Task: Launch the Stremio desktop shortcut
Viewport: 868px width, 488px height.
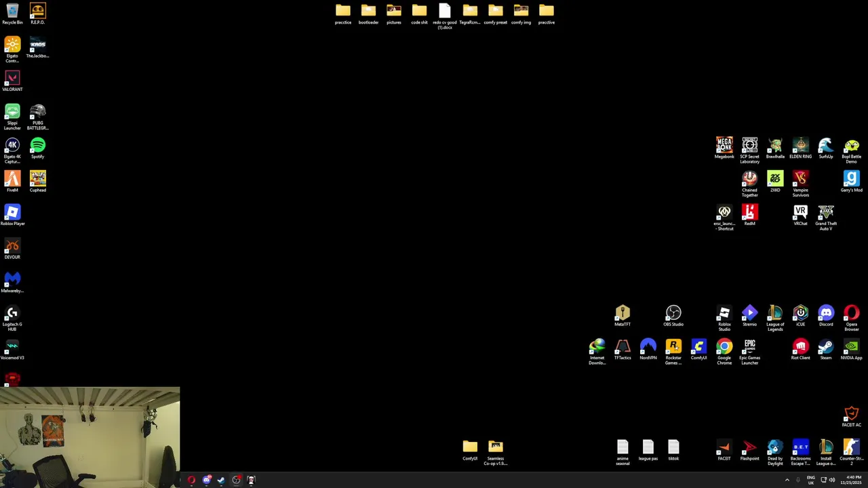Action: (750, 316)
